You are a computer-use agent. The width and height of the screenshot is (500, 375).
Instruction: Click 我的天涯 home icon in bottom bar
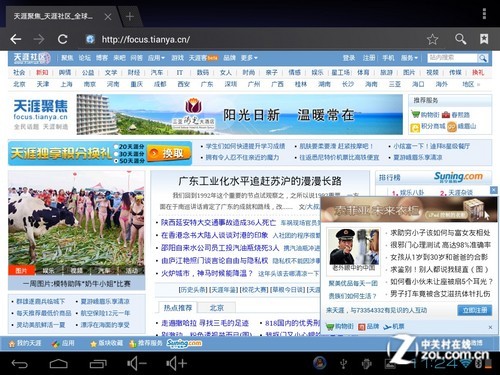pyautogui.click(x=25, y=343)
